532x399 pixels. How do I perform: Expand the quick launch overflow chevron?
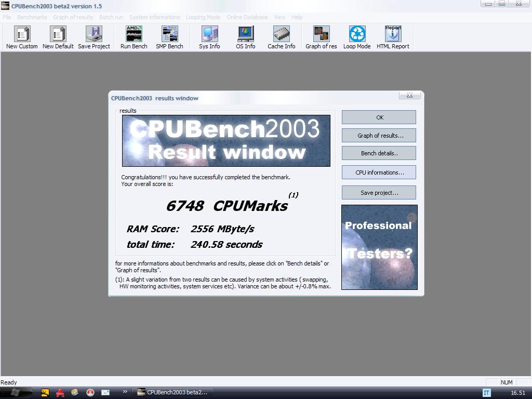(125, 392)
